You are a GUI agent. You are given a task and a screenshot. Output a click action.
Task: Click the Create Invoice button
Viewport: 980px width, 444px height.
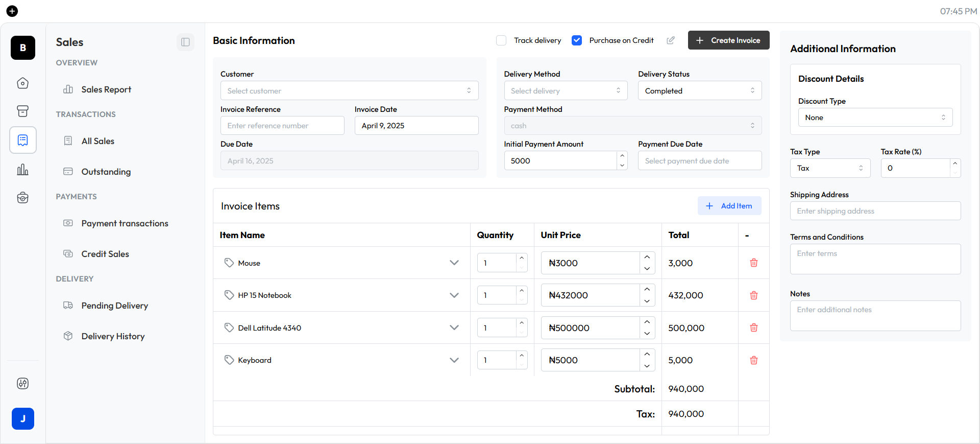point(728,40)
